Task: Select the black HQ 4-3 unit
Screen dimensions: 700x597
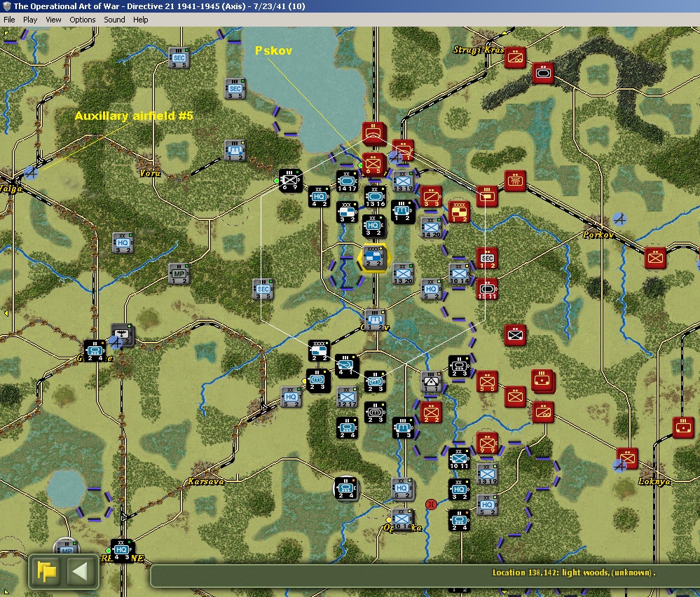Action: coord(121,550)
